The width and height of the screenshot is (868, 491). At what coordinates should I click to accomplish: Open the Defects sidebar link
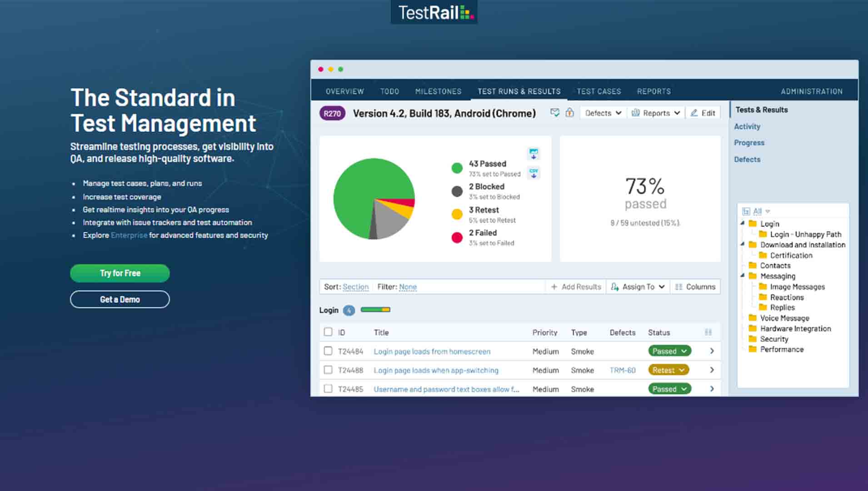(747, 160)
